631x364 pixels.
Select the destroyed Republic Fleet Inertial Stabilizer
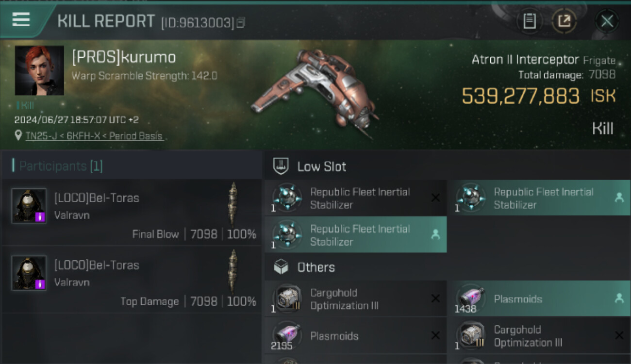(x=355, y=199)
